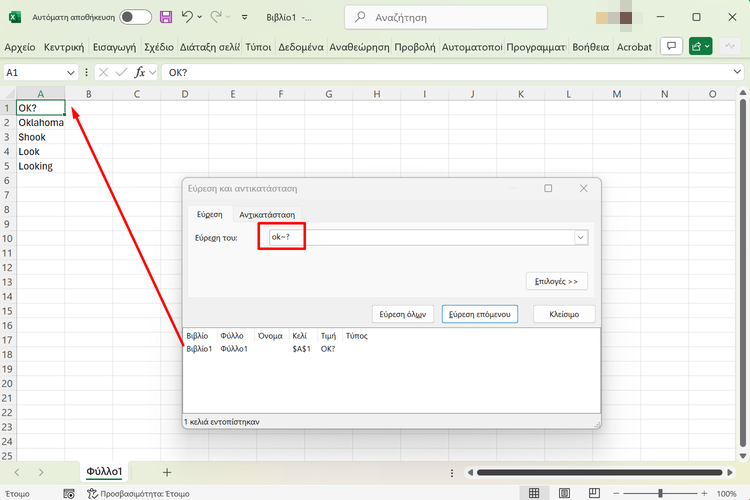The image size is (750, 500).
Task: Select column A header
Action: point(41,94)
